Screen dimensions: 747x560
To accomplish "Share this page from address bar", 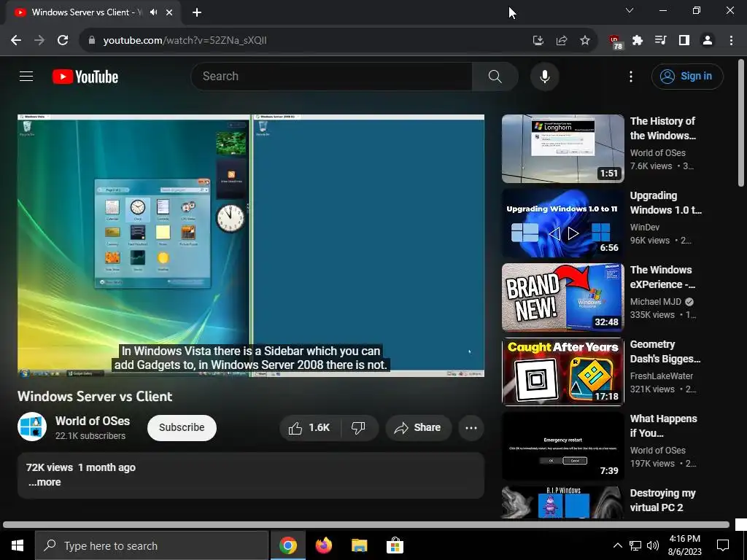I will click(562, 41).
